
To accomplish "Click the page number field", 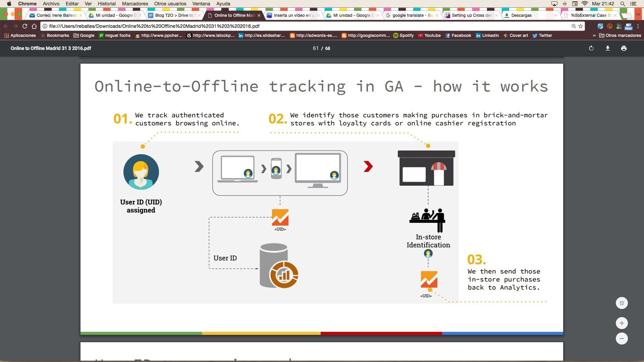I will 315,48.
